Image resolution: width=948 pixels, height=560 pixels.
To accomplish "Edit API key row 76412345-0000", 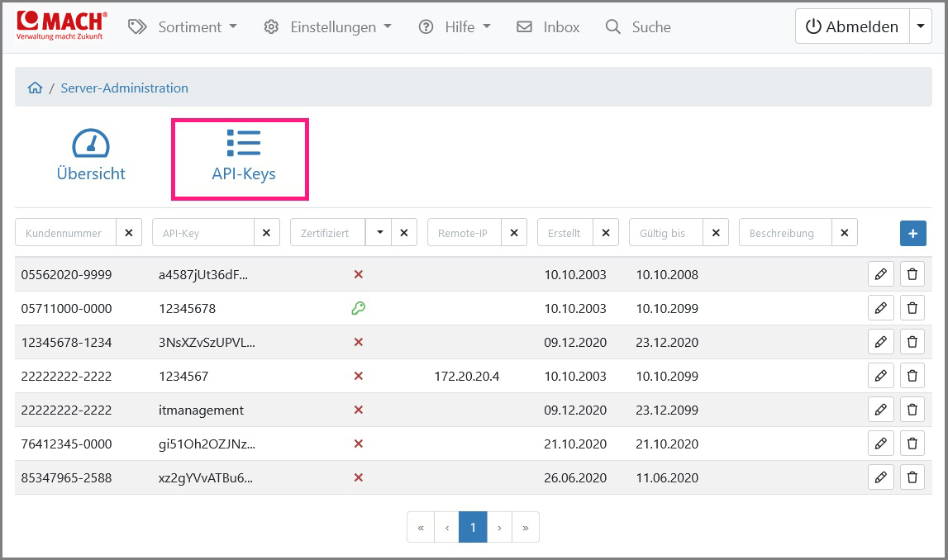I will point(881,444).
